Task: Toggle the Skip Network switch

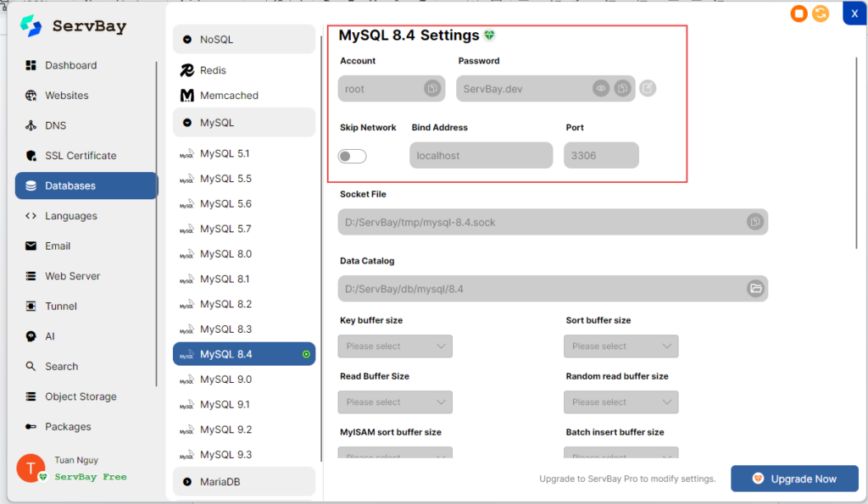Action: pos(353,156)
